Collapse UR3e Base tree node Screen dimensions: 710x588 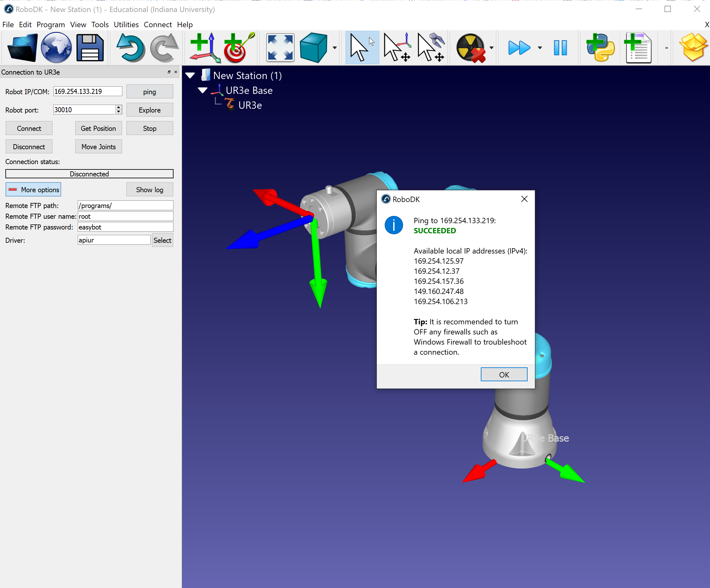click(x=203, y=90)
